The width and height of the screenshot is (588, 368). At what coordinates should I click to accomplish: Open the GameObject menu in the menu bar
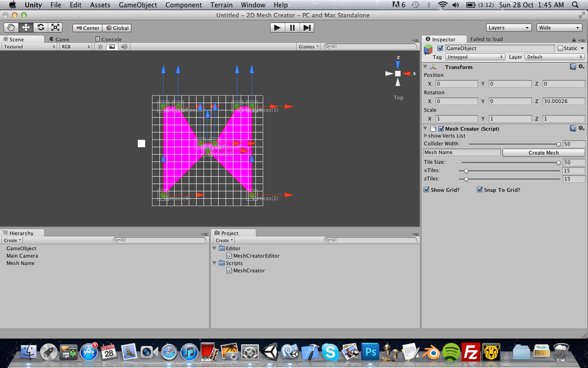click(137, 5)
